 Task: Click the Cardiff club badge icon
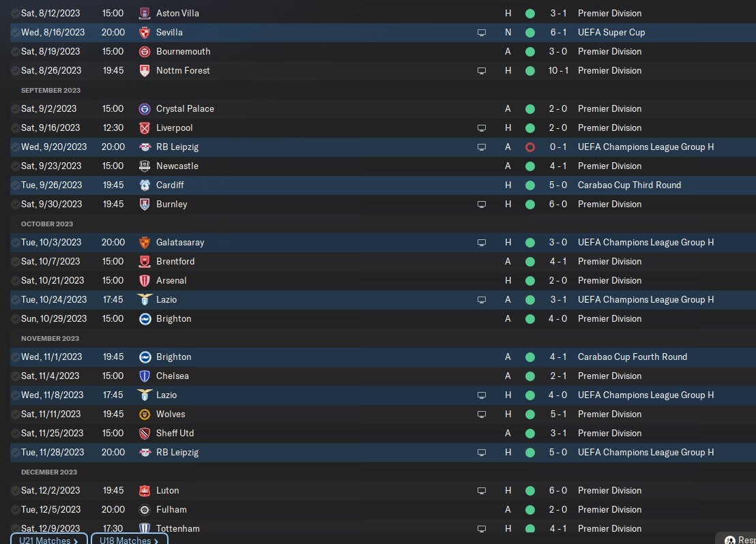[x=144, y=185]
